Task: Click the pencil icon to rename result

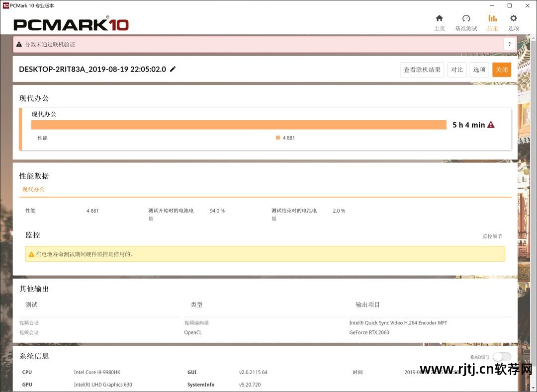Action: coord(173,69)
